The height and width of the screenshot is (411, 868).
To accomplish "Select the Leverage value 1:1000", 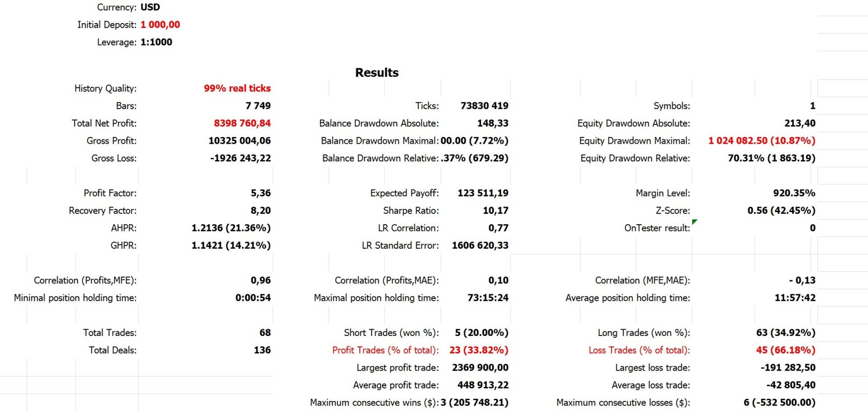I will coord(156,42).
